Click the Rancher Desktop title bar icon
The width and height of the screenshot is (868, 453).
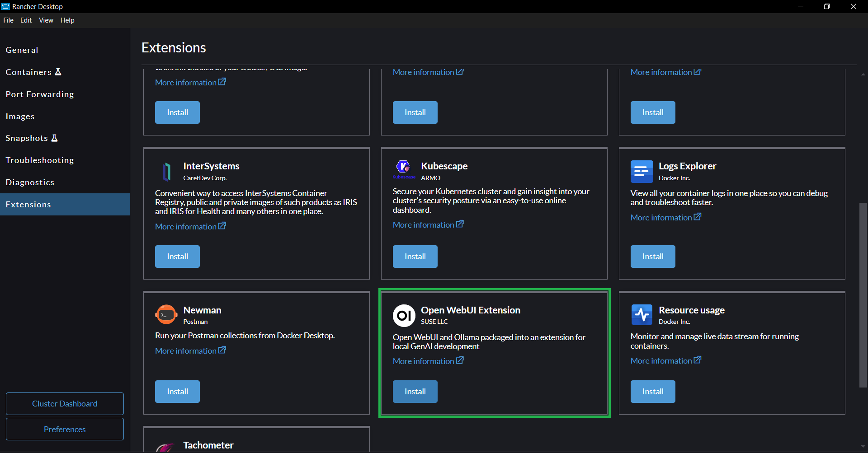(5, 6)
